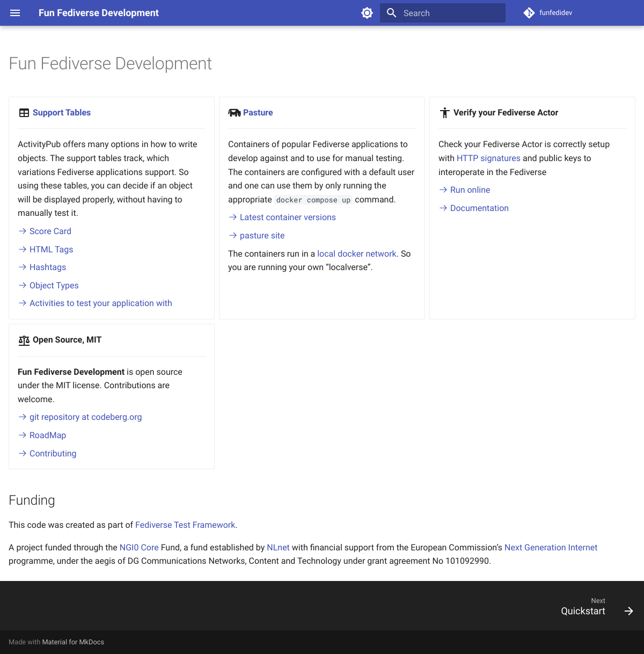
Task: Open the pasture site link
Action: tap(262, 236)
